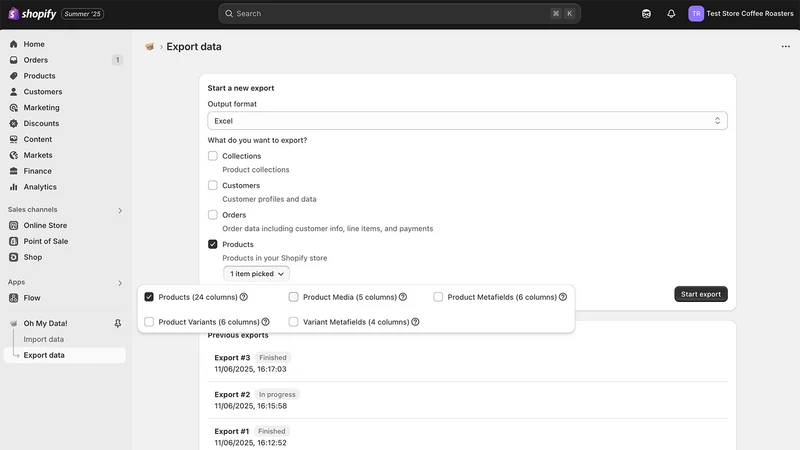Open notifications bell
This screenshot has height=450, width=800.
point(671,14)
